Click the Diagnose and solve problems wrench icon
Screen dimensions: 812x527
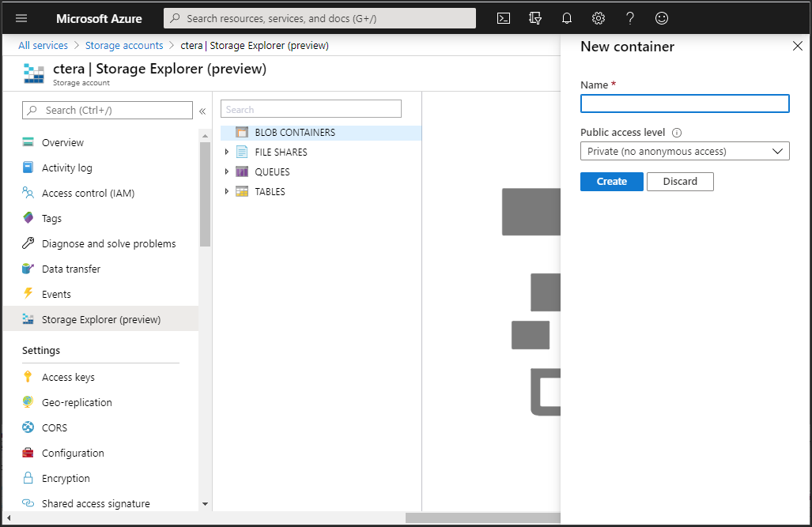tap(28, 243)
